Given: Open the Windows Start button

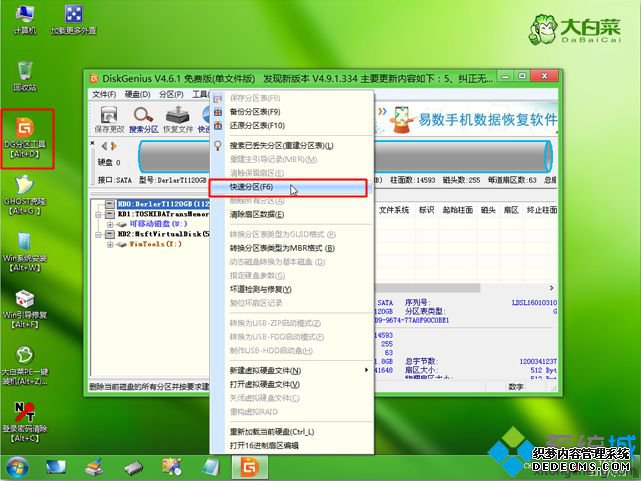Looking at the screenshot, I should 16,468.
